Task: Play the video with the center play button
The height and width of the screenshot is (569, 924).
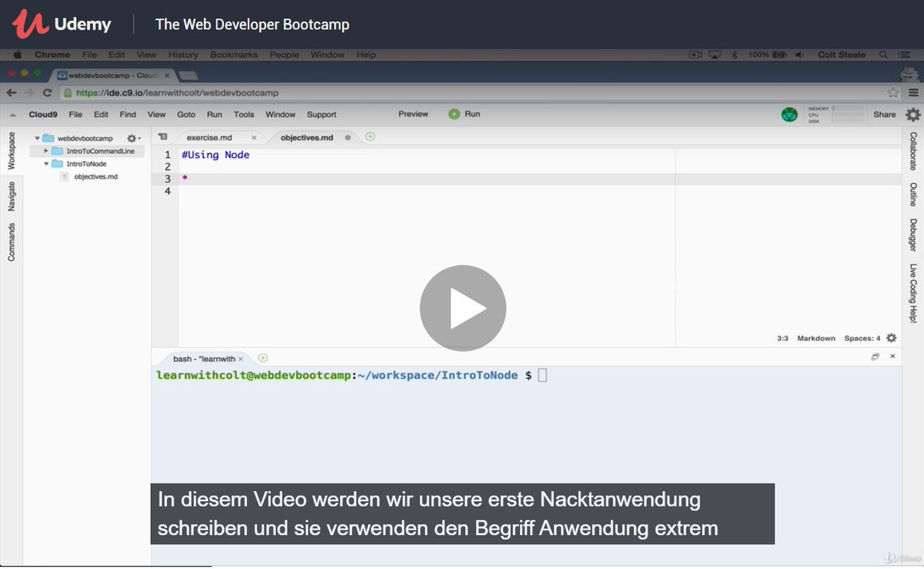Action: point(463,308)
